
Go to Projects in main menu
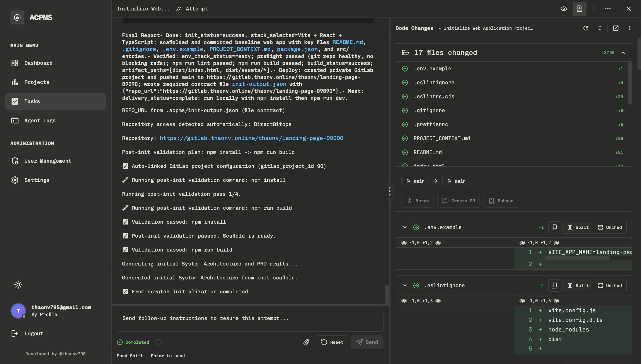pos(37,82)
